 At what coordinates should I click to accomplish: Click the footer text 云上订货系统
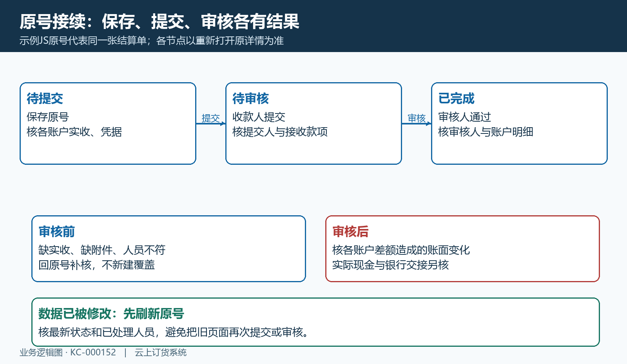point(161,352)
